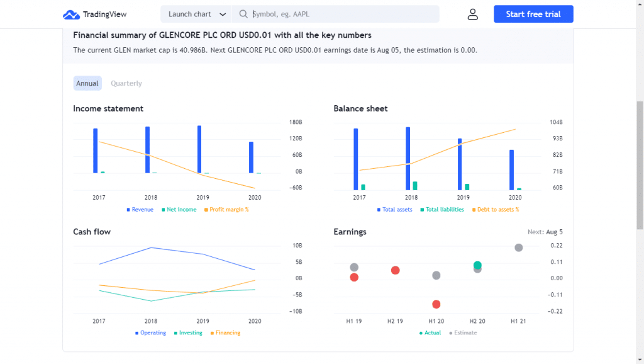
Task: Click the H1 19 actual red dot
Action: (354, 278)
